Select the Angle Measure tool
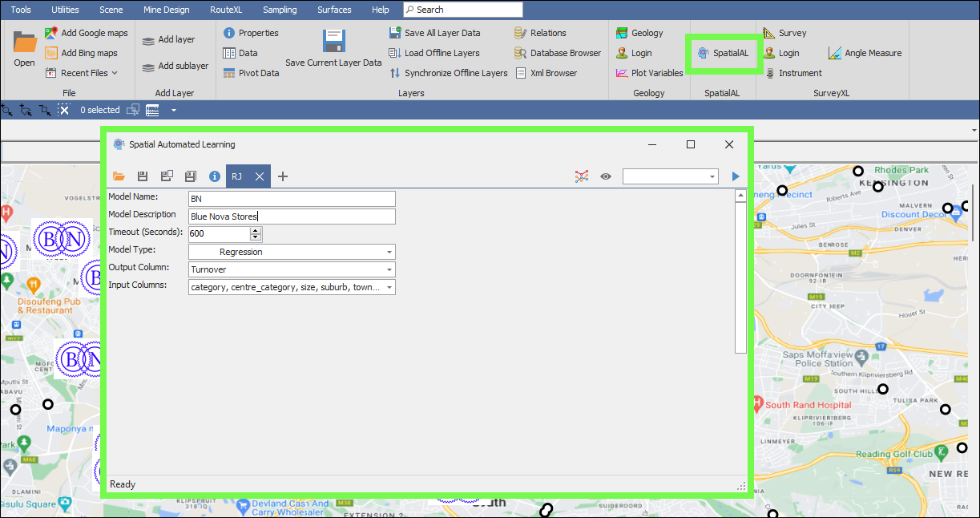Viewport: 980px width, 518px height. coord(865,53)
